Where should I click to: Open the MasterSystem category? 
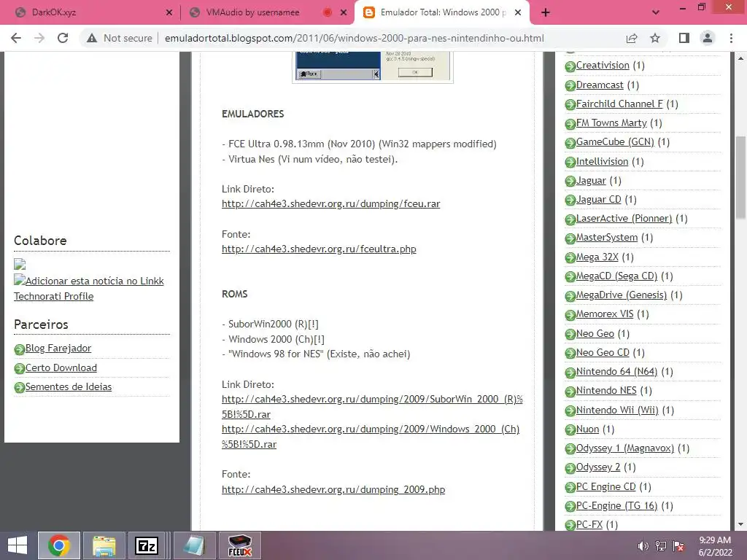tap(606, 238)
